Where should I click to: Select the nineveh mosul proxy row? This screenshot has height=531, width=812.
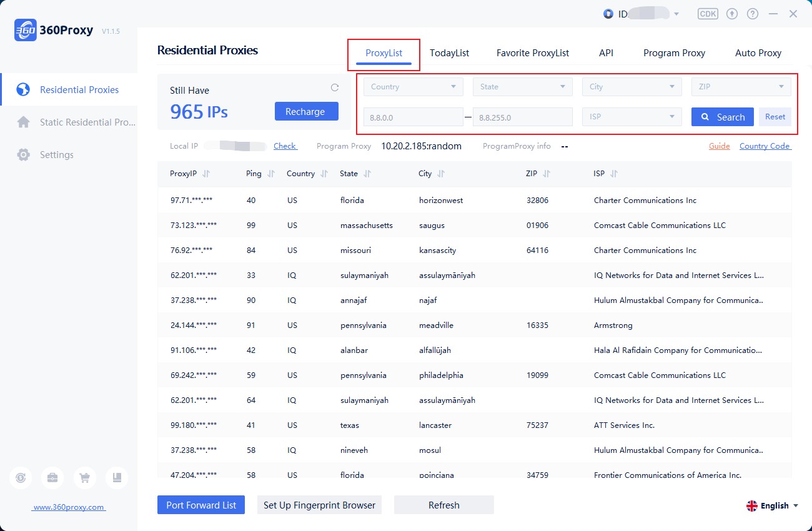[475, 450]
